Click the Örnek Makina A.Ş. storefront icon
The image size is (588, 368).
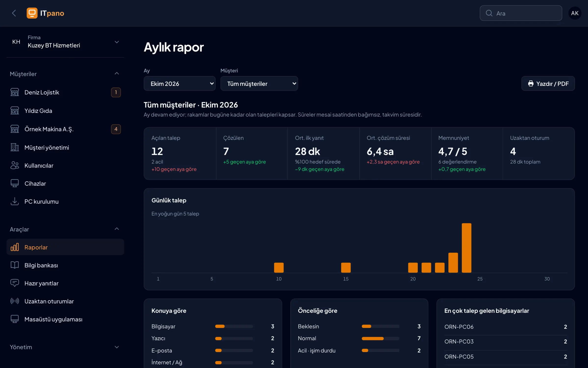pos(15,129)
